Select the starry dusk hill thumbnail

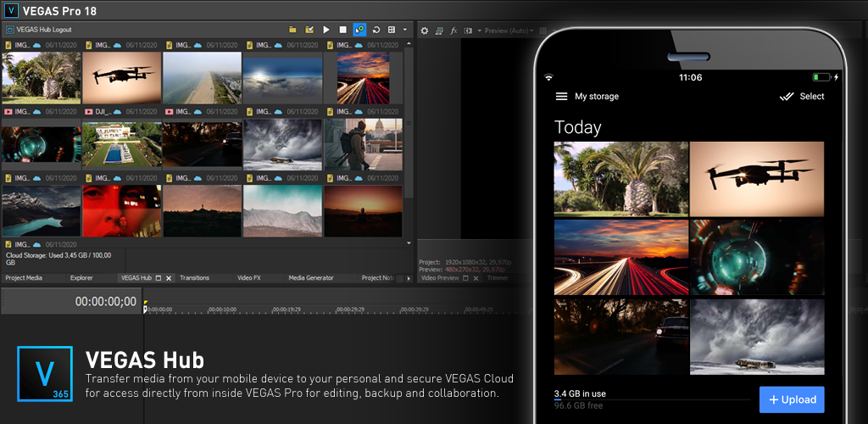tap(202, 211)
